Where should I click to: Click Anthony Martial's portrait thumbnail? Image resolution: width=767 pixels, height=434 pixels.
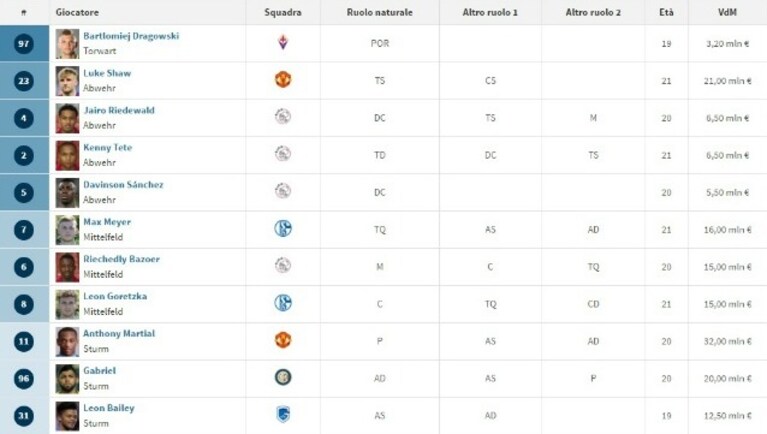tap(67, 342)
